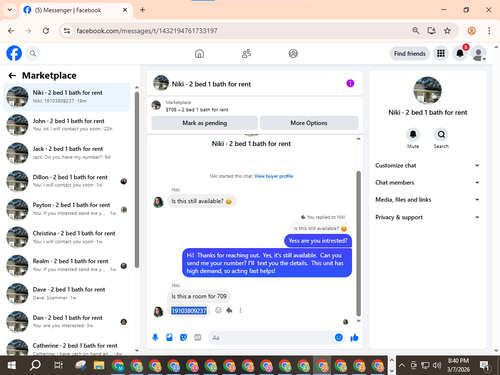The width and height of the screenshot is (500, 375).
Task: Attach a file icon in composer
Action: (x=169, y=338)
